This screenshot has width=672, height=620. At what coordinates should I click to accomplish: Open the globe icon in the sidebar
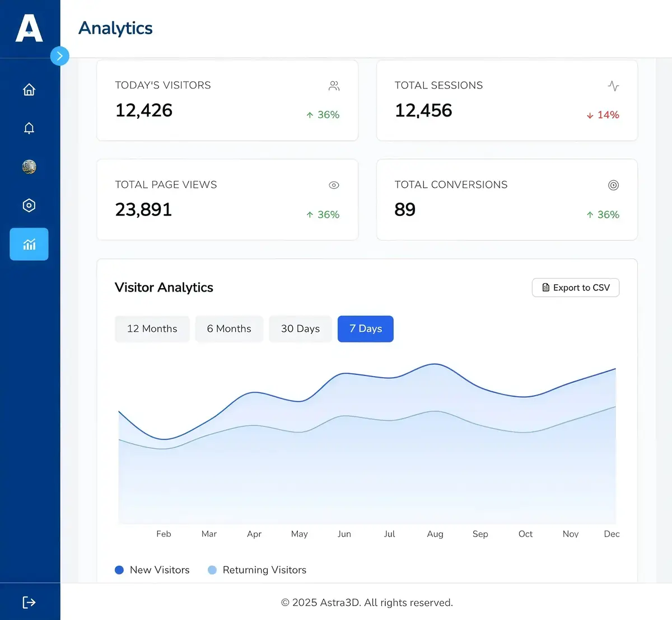click(29, 167)
